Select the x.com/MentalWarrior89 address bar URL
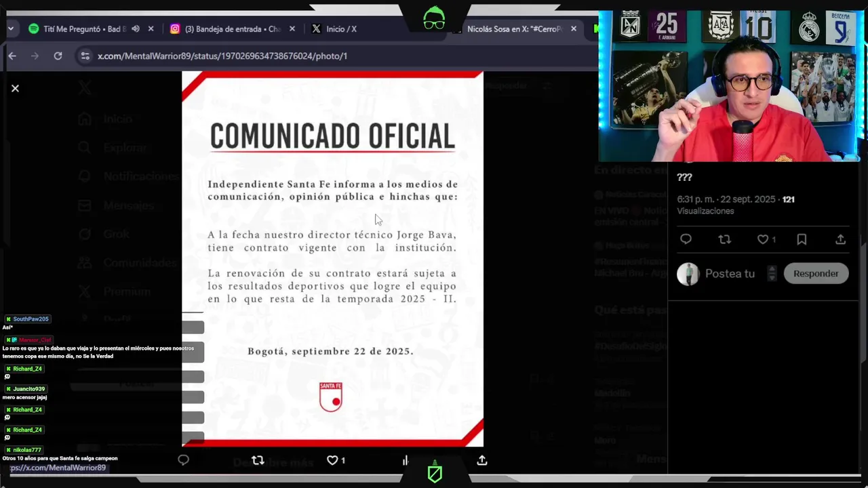The height and width of the screenshot is (488, 868). point(222,56)
